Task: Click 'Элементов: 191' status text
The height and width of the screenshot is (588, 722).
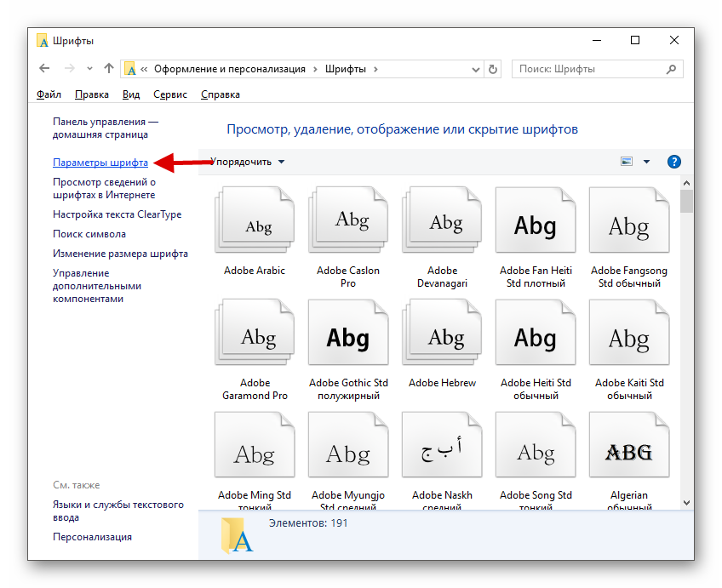Action: pyautogui.click(x=308, y=523)
